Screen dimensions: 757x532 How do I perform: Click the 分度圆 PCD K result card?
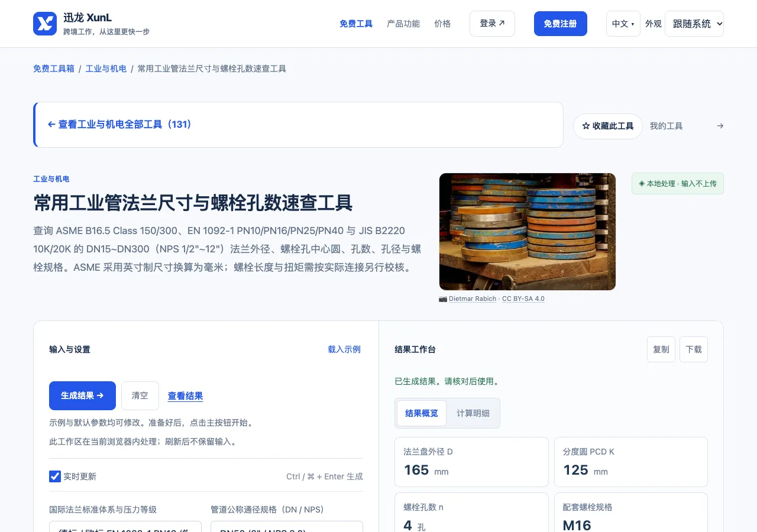pos(630,462)
